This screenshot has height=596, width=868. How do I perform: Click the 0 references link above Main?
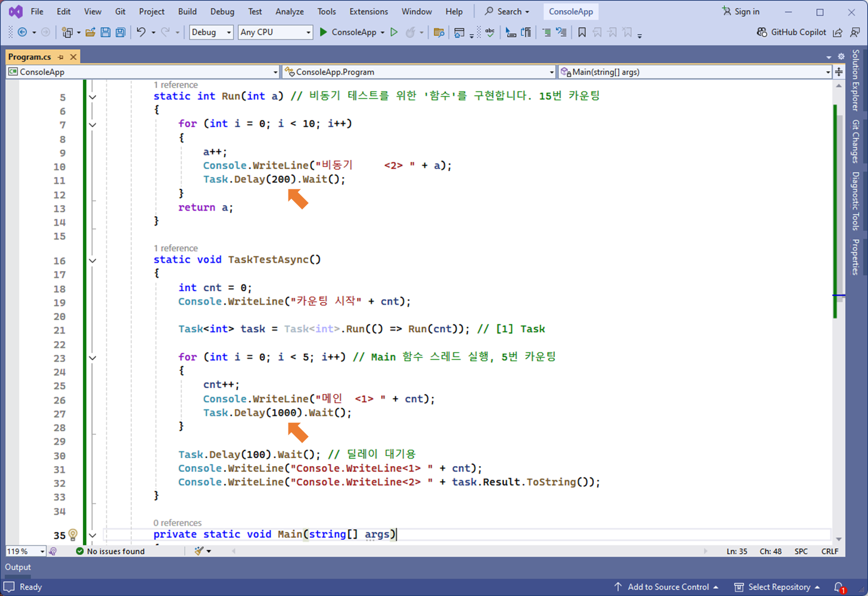(x=177, y=523)
